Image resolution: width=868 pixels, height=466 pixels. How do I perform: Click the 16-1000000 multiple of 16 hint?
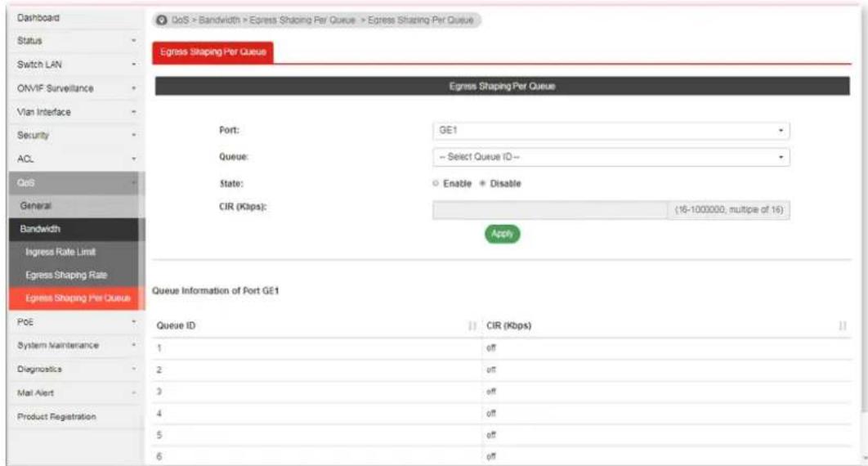(x=728, y=210)
